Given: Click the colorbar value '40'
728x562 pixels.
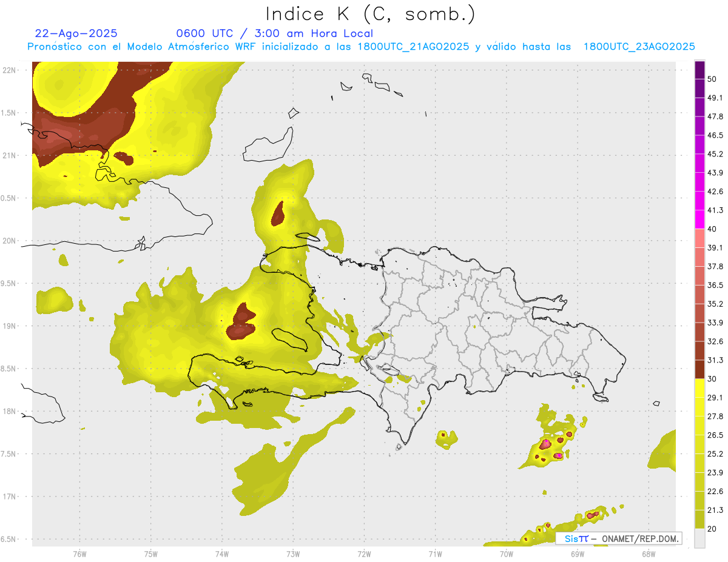Looking at the screenshot, I should [712, 229].
